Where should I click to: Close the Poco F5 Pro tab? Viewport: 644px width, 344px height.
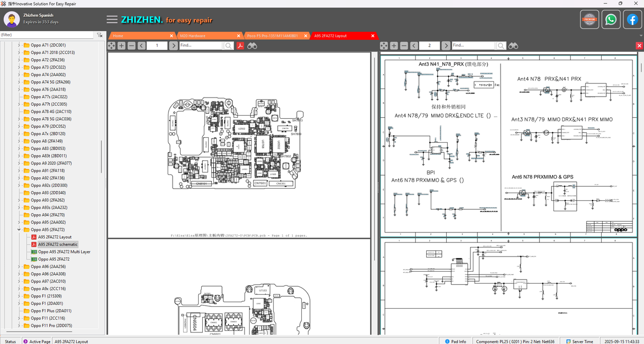[x=305, y=36]
